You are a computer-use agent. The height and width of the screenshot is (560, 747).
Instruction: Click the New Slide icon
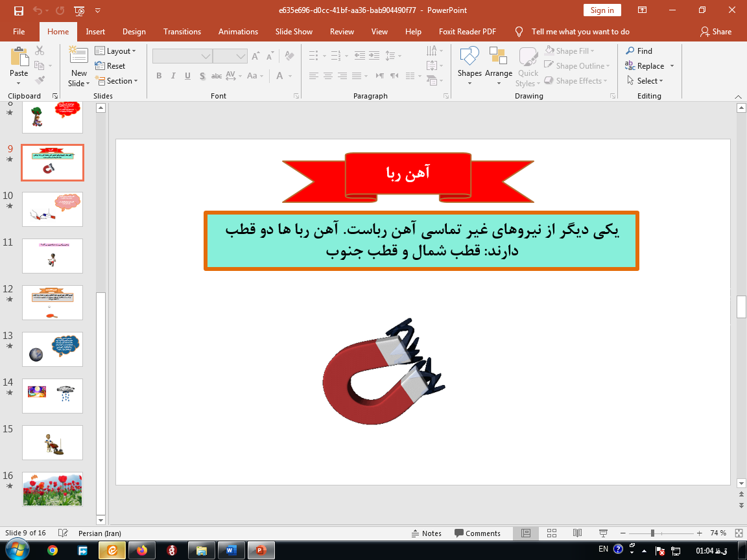tap(78, 54)
